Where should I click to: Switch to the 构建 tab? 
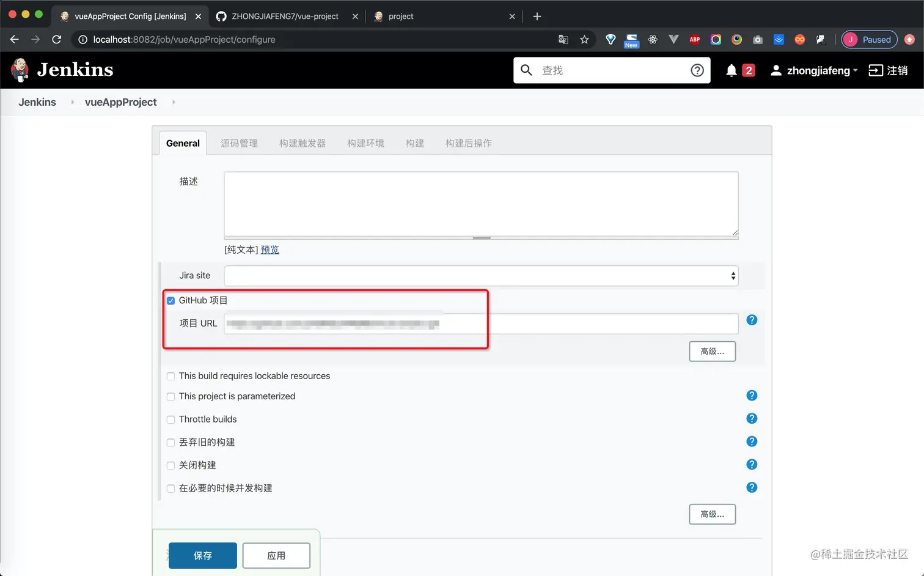point(415,143)
